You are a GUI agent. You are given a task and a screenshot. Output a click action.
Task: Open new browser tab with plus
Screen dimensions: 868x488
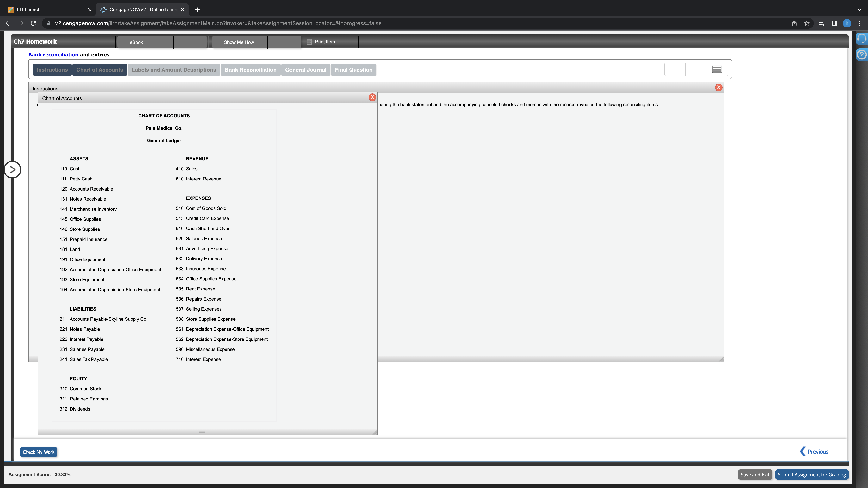coord(197,10)
